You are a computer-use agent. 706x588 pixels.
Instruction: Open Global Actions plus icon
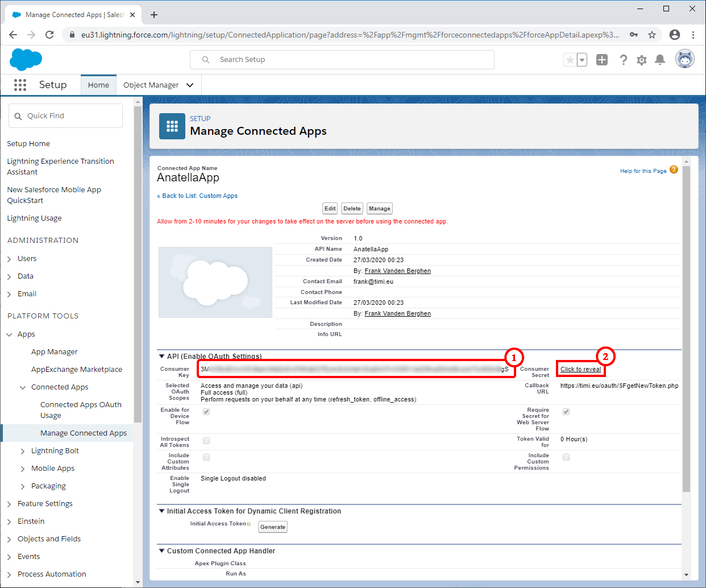tap(602, 60)
